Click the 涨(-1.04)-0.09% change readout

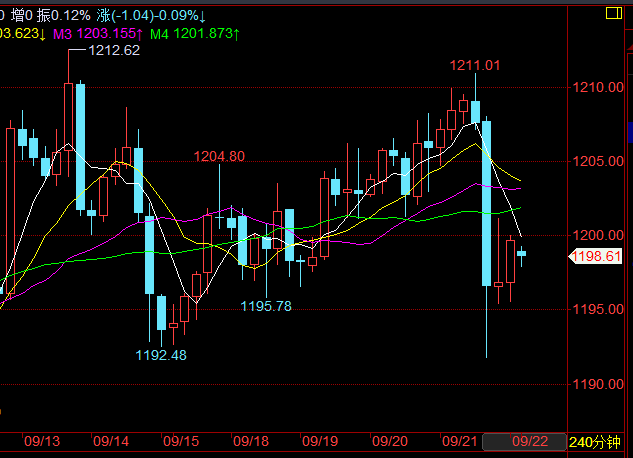(151, 16)
